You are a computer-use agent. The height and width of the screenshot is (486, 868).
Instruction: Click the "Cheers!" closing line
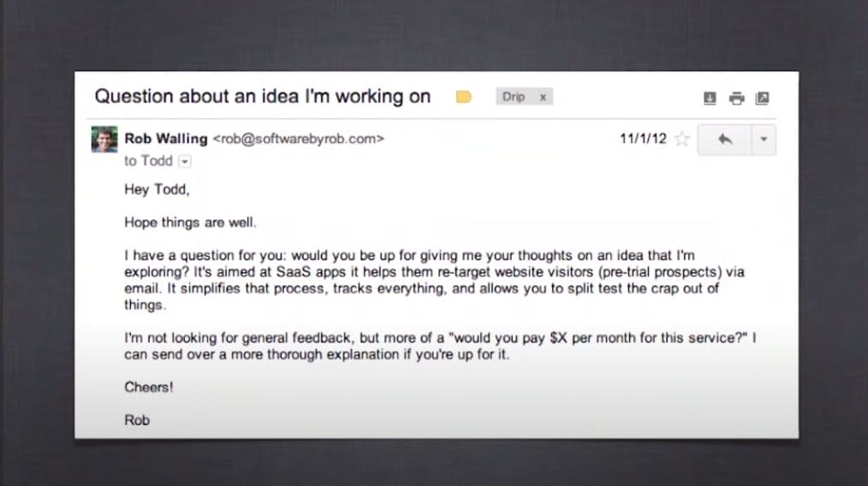149,387
